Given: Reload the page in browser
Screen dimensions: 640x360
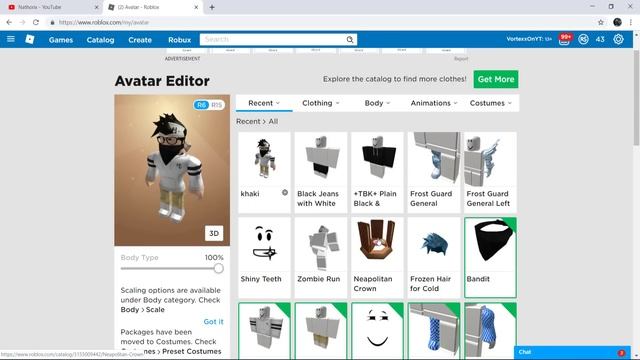Looking at the screenshot, I should [36, 22].
